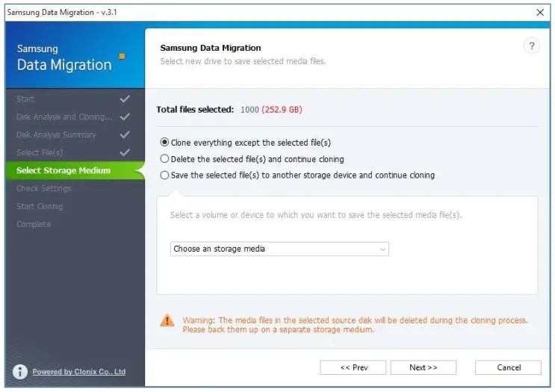Click the Start Cloning step

40,206
